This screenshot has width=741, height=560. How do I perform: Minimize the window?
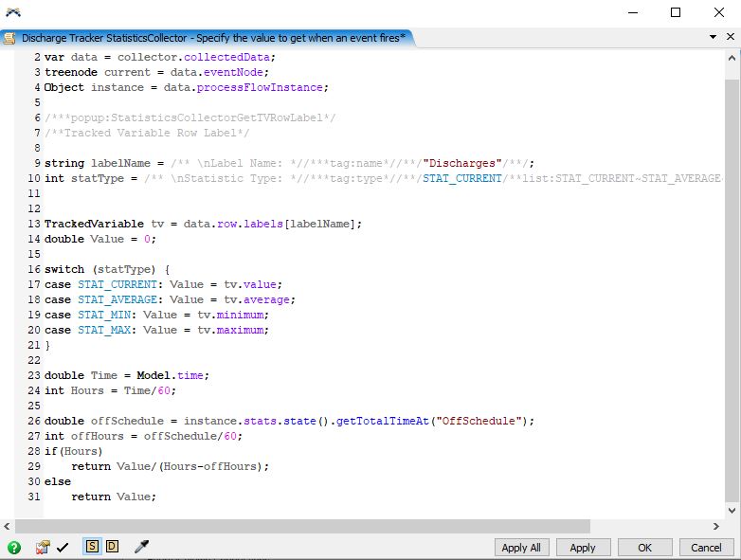(x=633, y=12)
